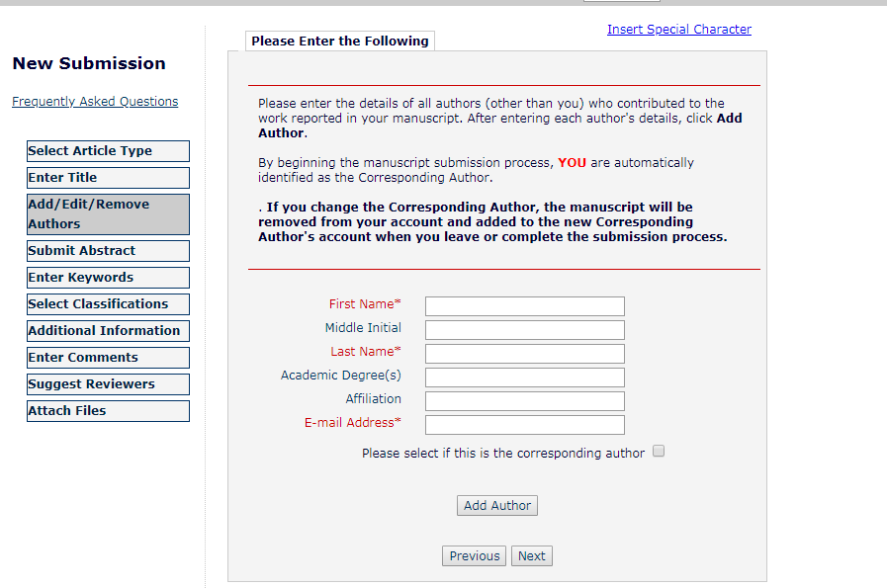Open the Enter Keywords step
The image size is (887, 588).
[108, 278]
